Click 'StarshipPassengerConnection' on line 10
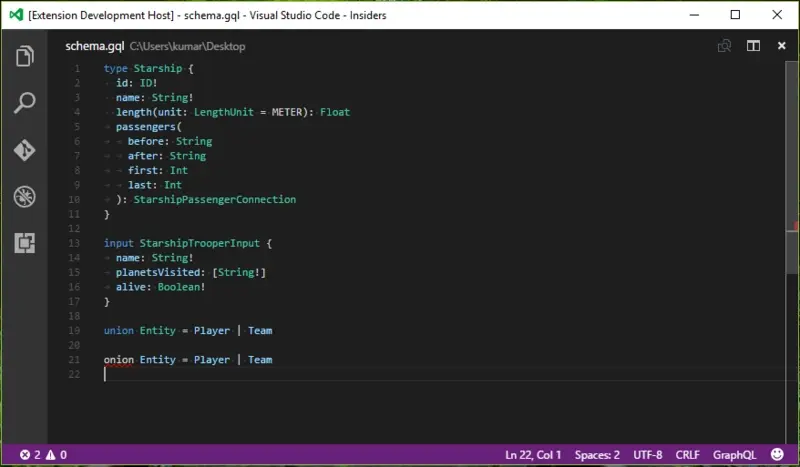800x467 pixels. [214, 200]
